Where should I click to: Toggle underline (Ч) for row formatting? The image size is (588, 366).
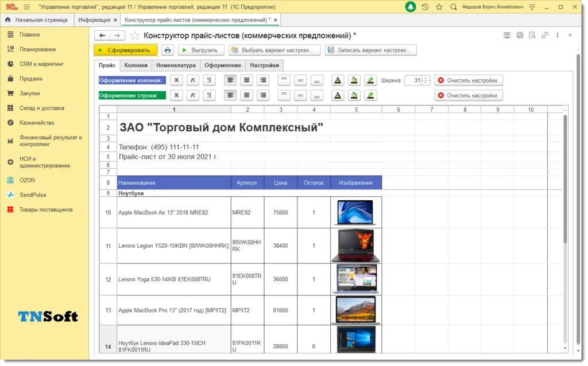(209, 95)
